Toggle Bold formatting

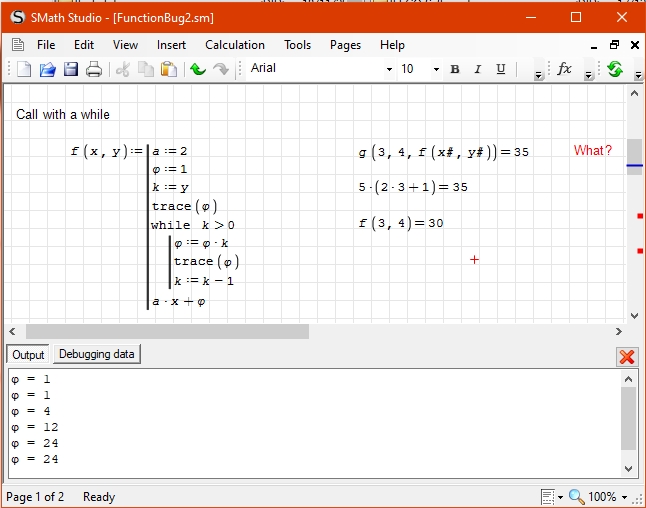(455, 69)
